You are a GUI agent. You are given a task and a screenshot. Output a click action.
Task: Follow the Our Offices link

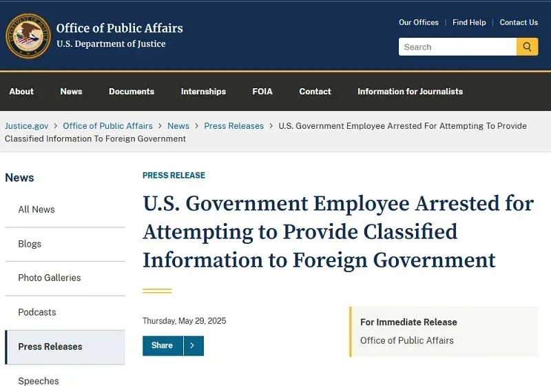tap(419, 23)
